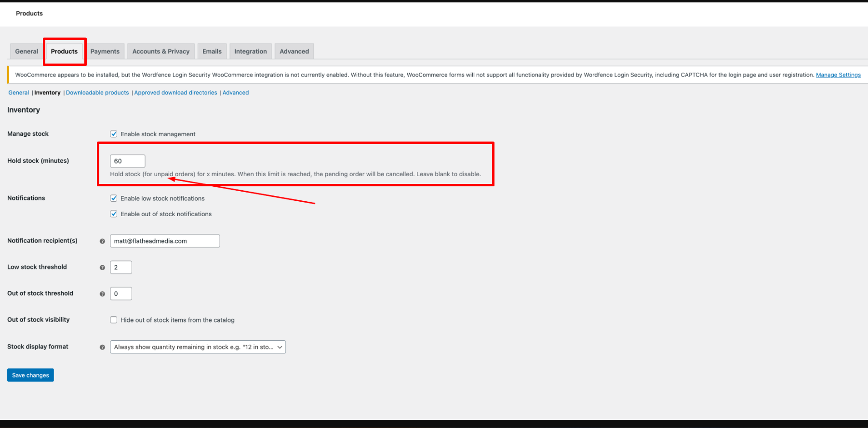Open the General products sub-section link

tap(19, 93)
